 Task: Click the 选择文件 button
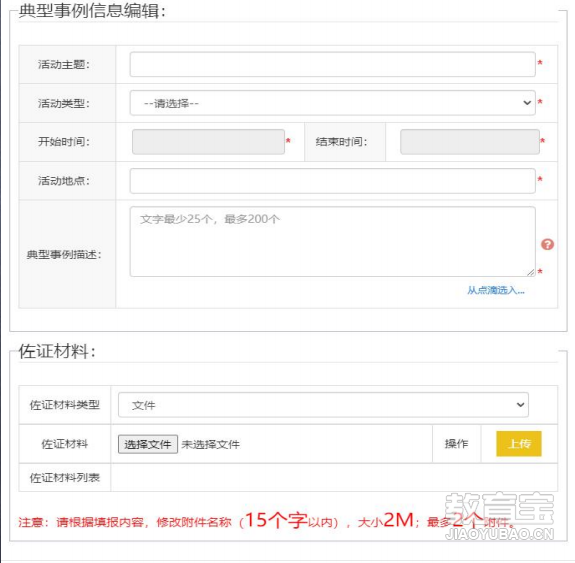148,444
